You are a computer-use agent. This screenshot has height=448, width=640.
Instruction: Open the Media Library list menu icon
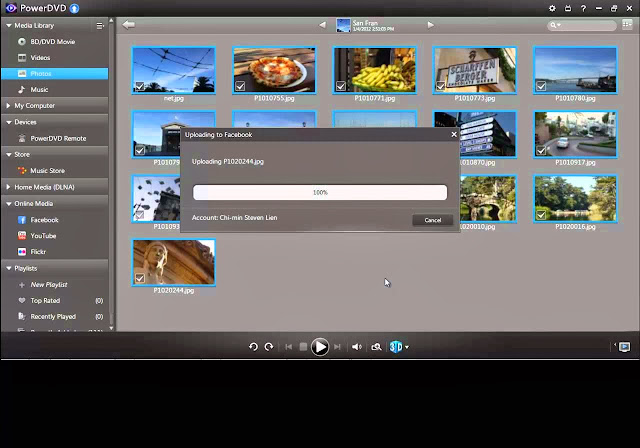[100, 26]
